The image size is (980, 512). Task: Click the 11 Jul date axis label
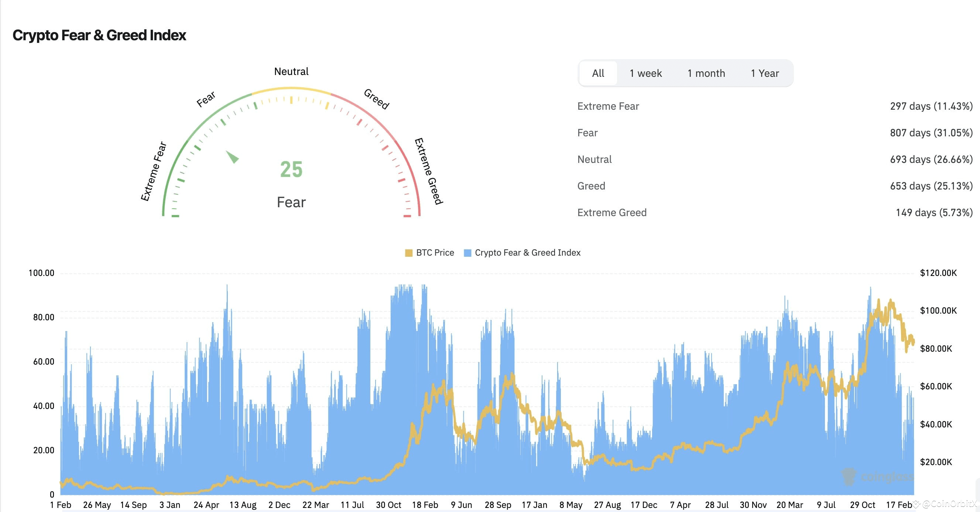352,505
